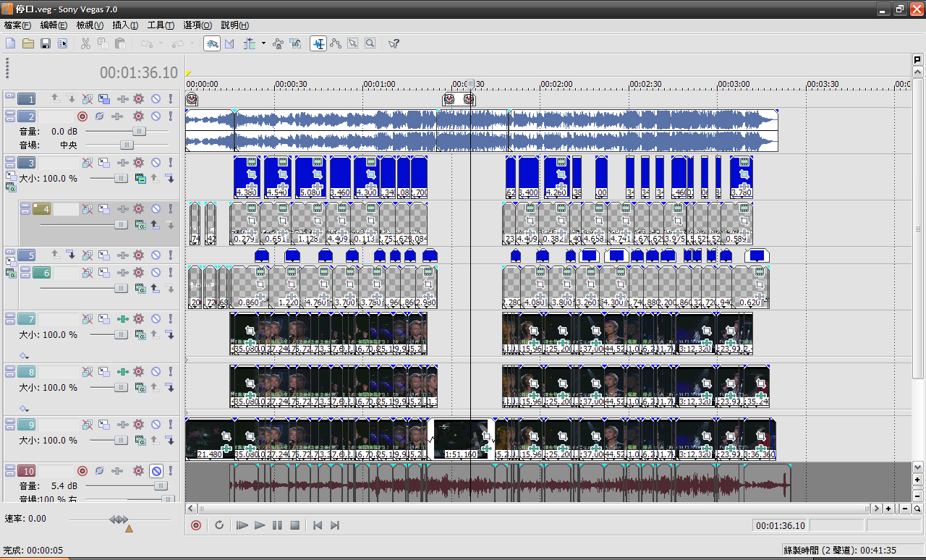Viewport: 926px width, 560px height.
Task: Toggle Automatic Crossfades icon
Action: pyautogui.click(x=230, y=43)
